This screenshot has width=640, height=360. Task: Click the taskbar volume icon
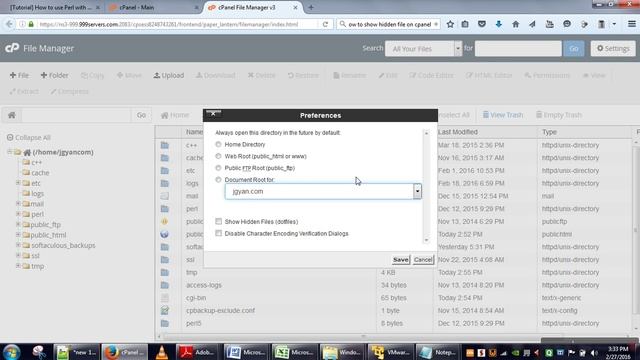[594, 352]
